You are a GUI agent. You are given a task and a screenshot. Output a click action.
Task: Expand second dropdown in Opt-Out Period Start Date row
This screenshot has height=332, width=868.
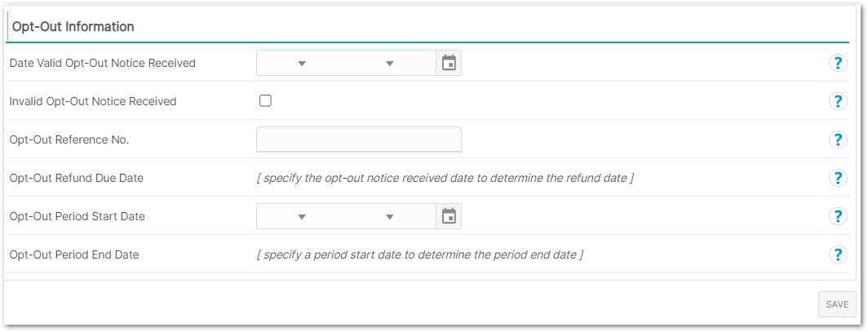tap(390, 217)
